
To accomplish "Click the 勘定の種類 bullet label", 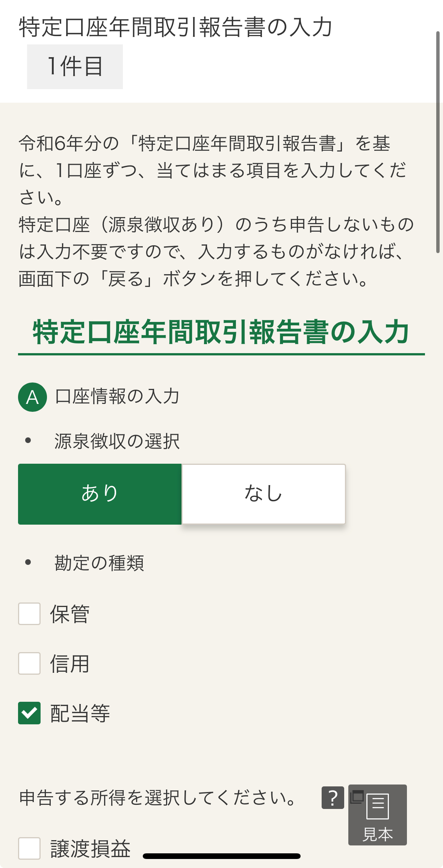I will tap(99, 563).
